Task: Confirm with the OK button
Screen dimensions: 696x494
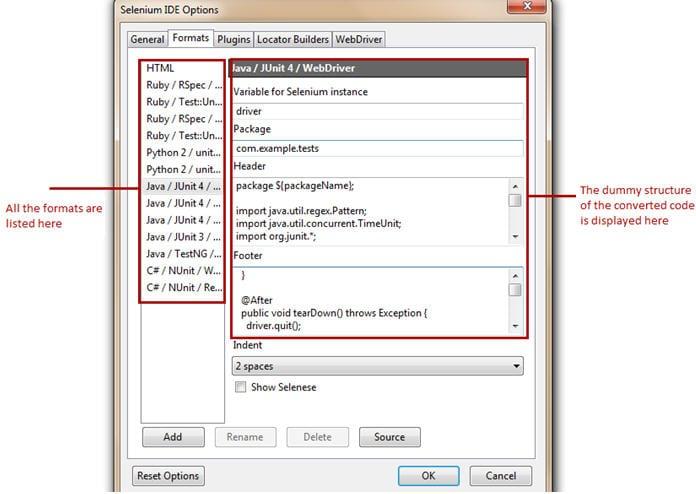Action: (428, 476)
